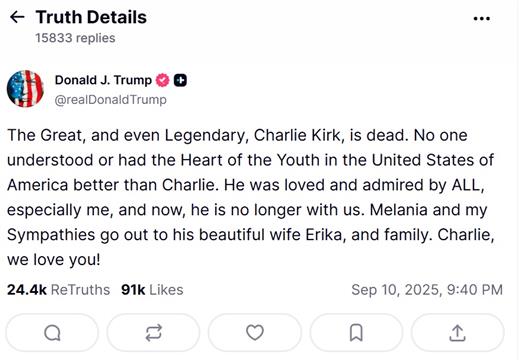This screenshot has height=362, width=526.
Task: Share the post via upload icon
Action: (x=458, y=333)
